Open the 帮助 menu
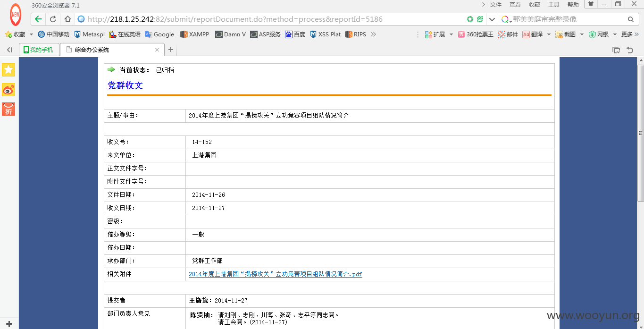The width and height of the screenshot is (644, 329). pyautogui.click(x=573, y=5)
